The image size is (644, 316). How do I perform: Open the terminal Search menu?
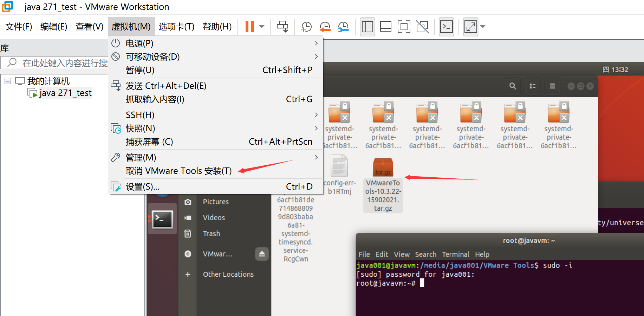(425, 255)
